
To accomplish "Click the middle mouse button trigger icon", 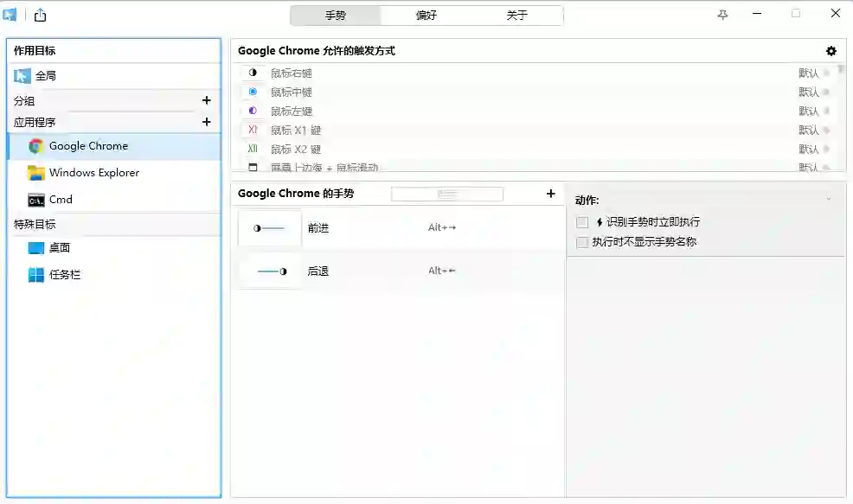I will coord(253,92).
